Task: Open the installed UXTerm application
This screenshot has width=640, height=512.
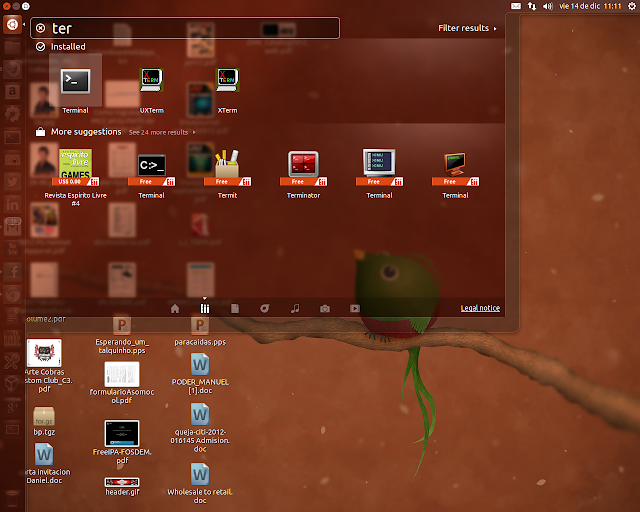Action: [151, 80]
